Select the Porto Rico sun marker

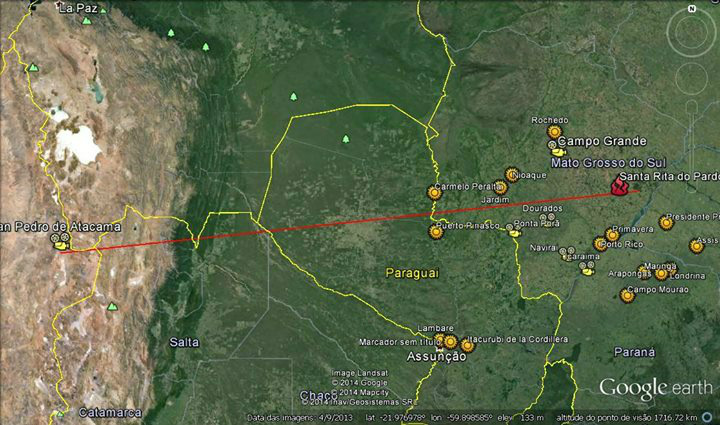click(600, 244)
